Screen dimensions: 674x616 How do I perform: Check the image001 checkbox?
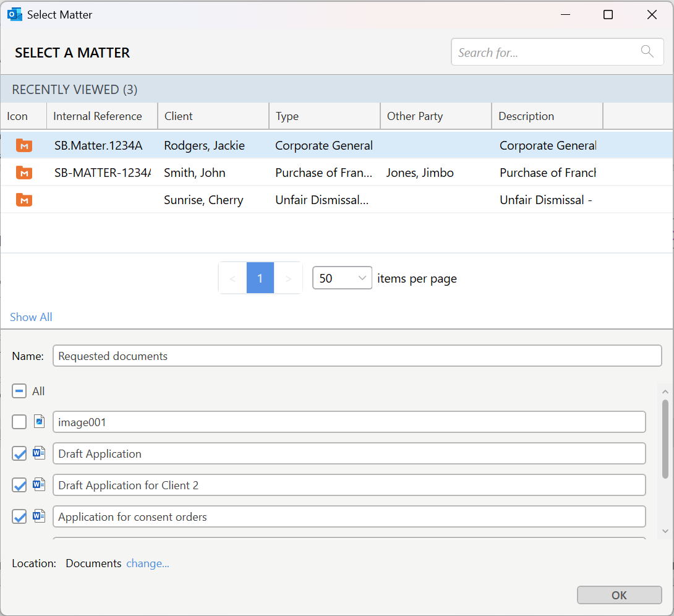pos(19,422)
